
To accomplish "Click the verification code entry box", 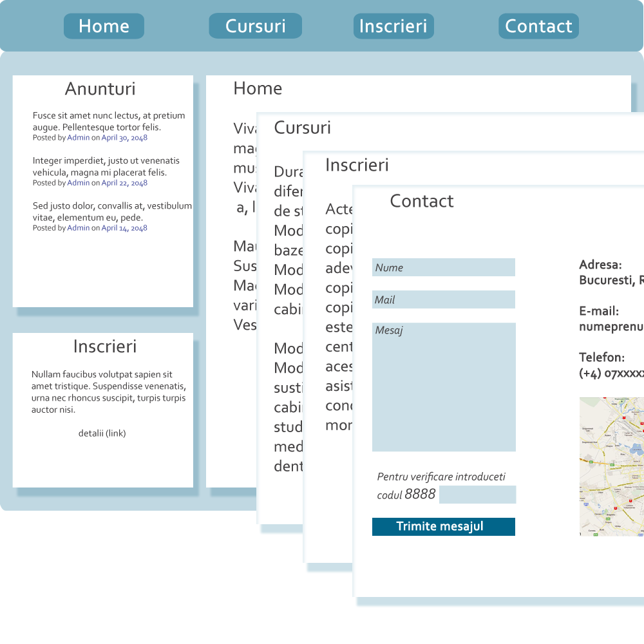I will (477, 495).
